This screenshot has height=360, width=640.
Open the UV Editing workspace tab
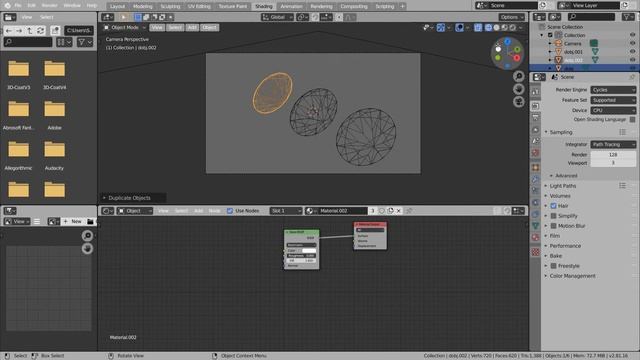point(199,6)
